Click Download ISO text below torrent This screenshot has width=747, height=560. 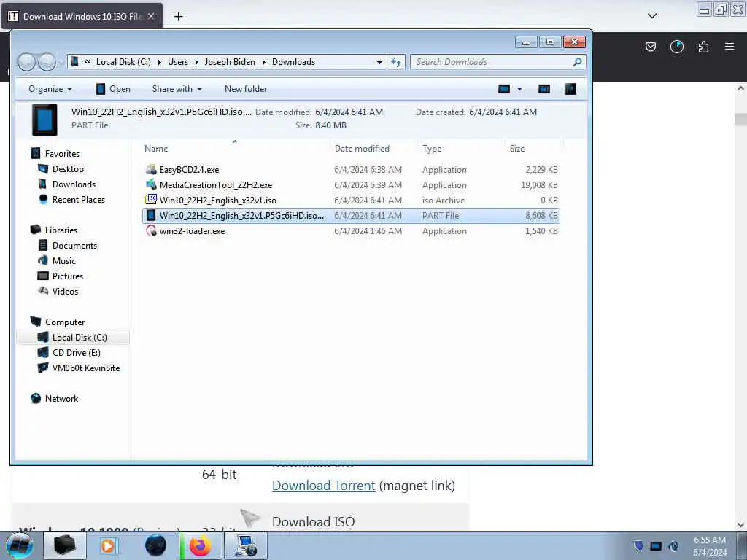click(313, 522)
